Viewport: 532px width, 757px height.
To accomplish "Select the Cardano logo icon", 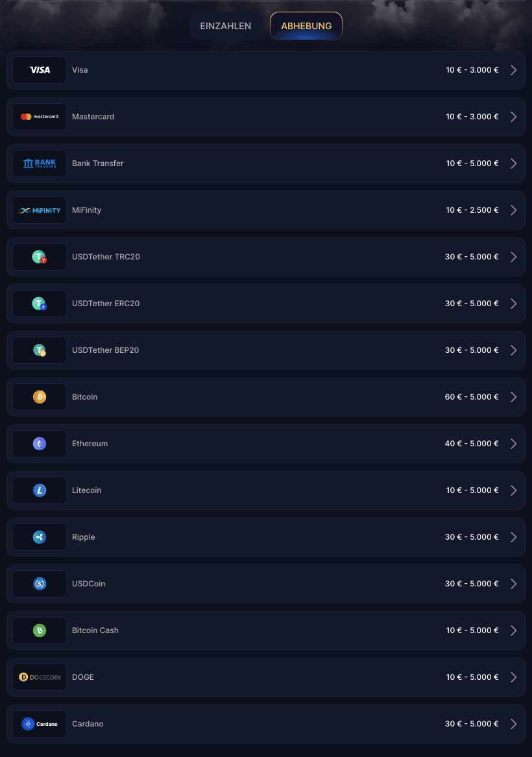I will click(x=40, y=724).
